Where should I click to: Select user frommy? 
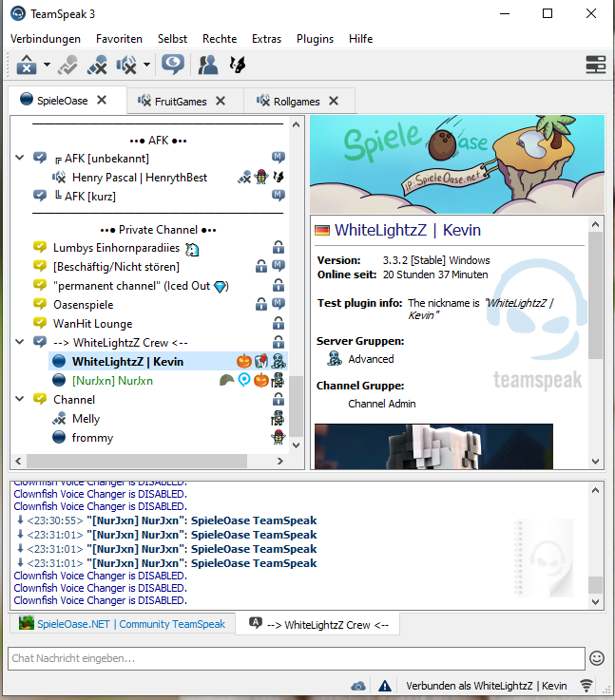[x=92, y=438]
